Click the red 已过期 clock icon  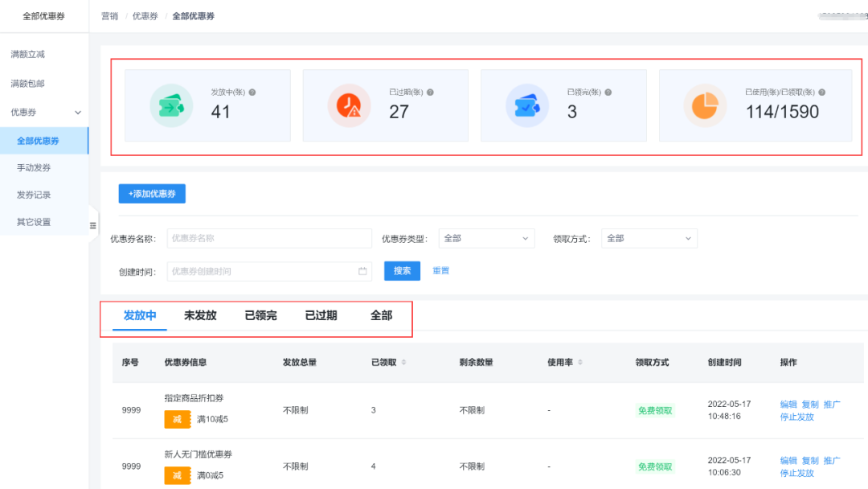coord(350,105)
